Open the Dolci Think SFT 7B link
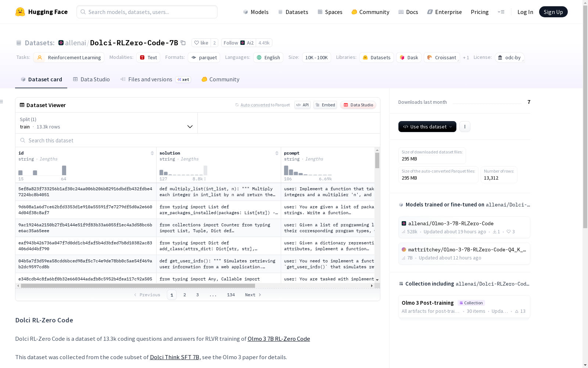Image resolution: width=588 pixels, height=368 pixels. tap(175, 357)
